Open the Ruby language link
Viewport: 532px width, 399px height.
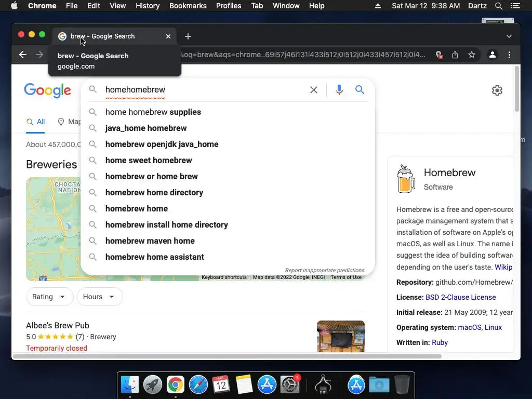(x=440, y=342)
